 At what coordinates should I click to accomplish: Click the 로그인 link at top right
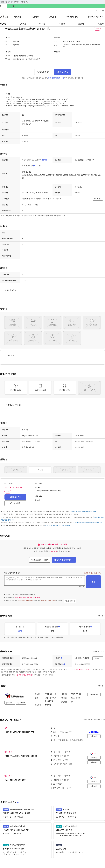coord(98,10)
